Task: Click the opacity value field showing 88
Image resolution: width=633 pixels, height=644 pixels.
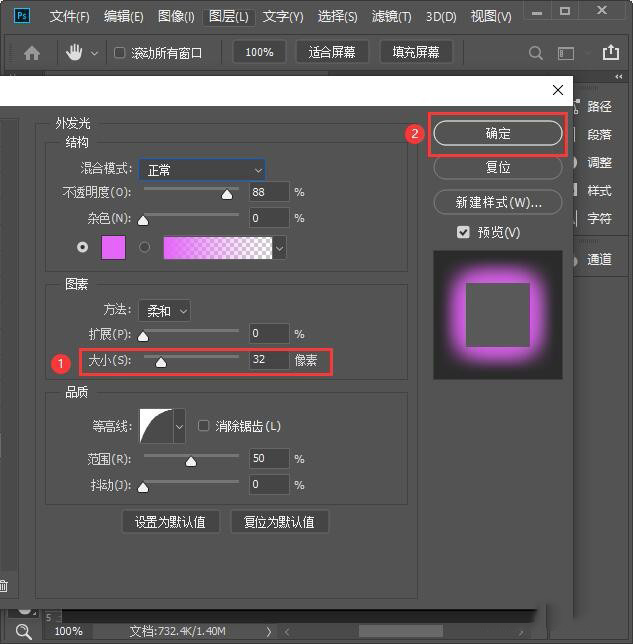Action: click(269, 192)
